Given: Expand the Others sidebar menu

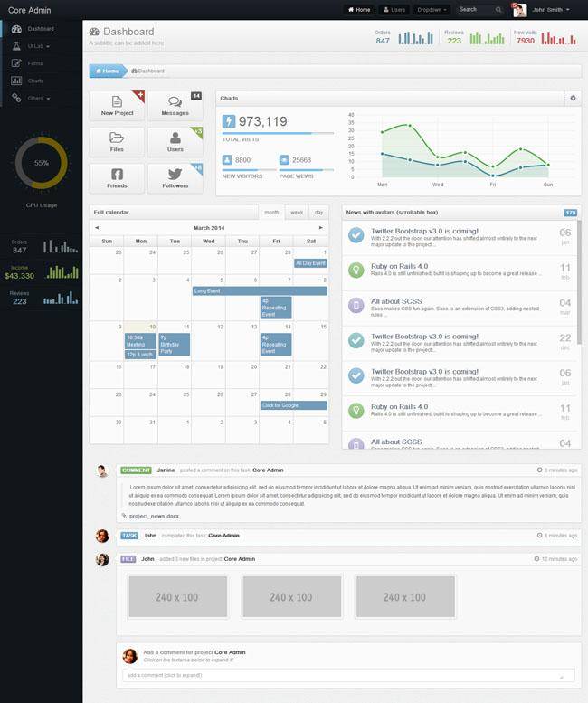Looking at the screenshot, I should click(x=38, y=98).
